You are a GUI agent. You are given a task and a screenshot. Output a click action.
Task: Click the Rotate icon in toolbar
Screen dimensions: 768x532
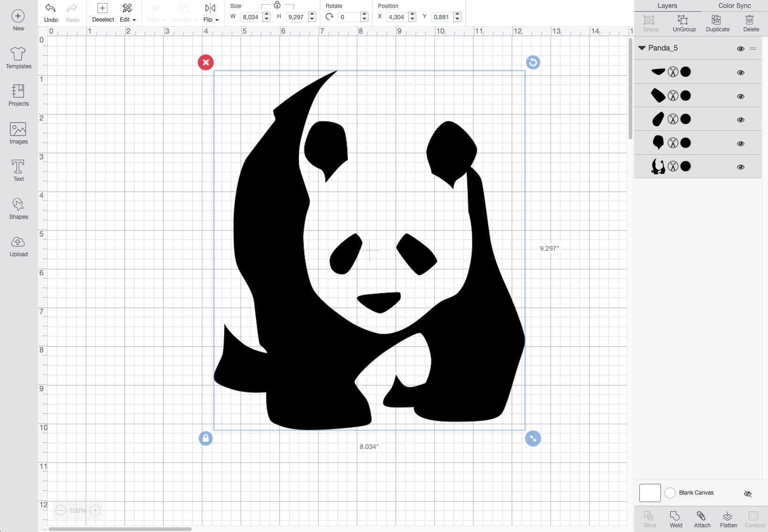pos(330,17)
